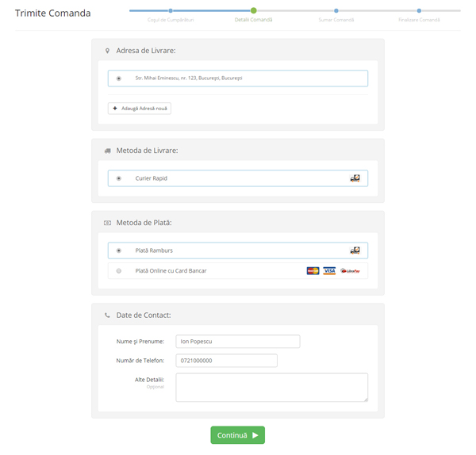This screenshot has width=476, height=455.
Task: Select the Curier Rapid delivery radio button
Action: pyautogui.click(x=119, y=178)
